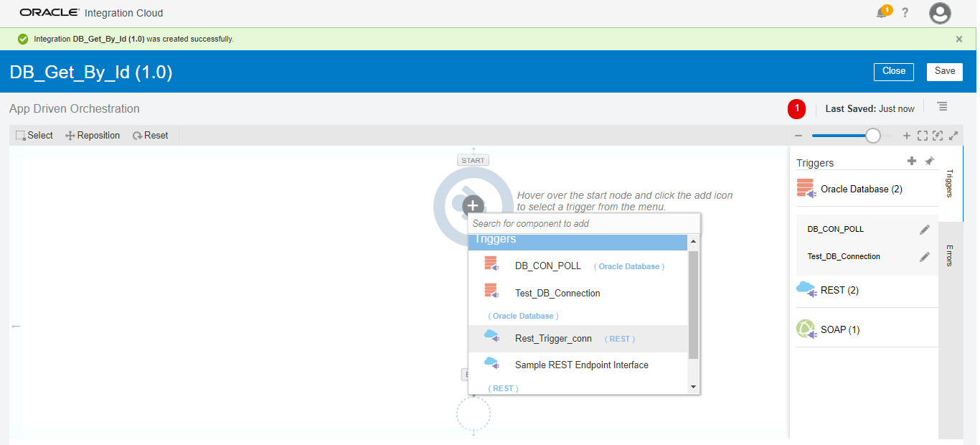
Task: Switch to the Errors vertical tab
Action: pos(949,256)
